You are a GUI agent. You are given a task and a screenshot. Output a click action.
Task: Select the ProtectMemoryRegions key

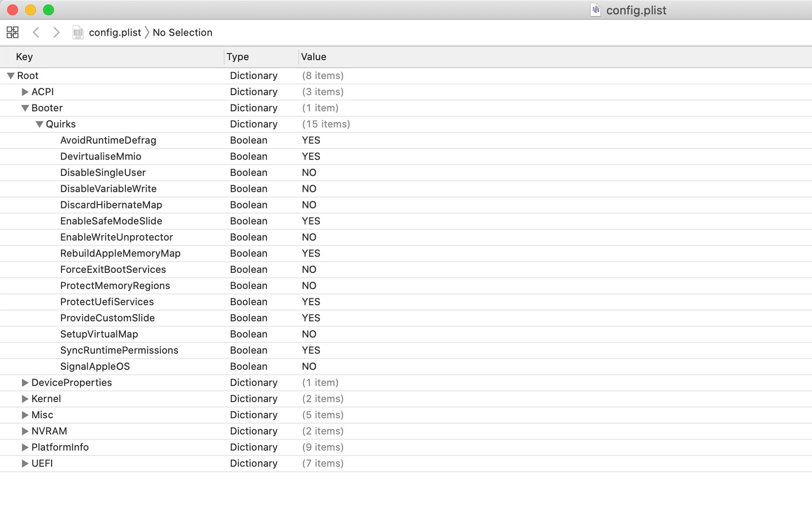[115, 286]
